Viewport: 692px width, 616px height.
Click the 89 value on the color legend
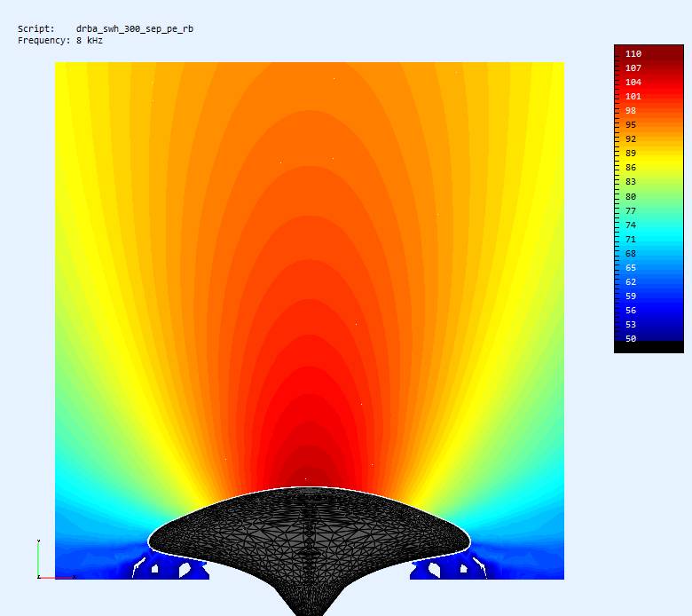(x=631, y=154)
